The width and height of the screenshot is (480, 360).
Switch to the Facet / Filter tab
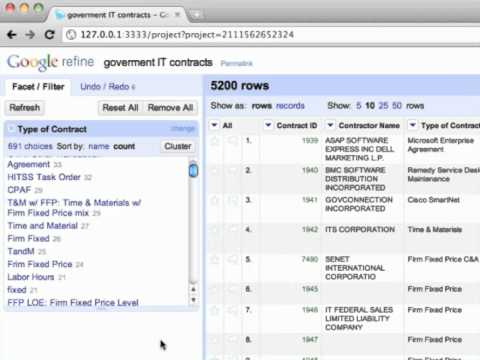click(x=38, y=87)
